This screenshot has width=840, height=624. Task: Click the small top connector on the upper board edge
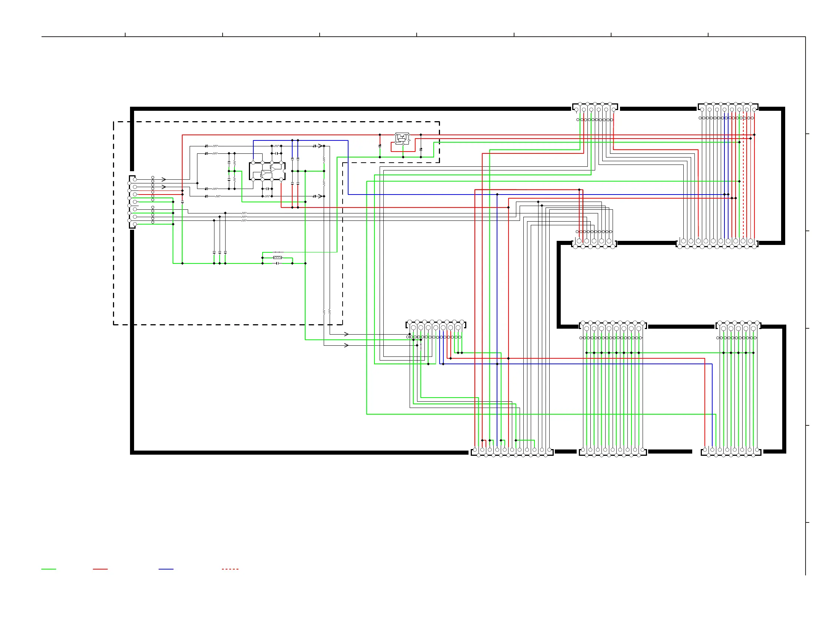pos(595,107)
